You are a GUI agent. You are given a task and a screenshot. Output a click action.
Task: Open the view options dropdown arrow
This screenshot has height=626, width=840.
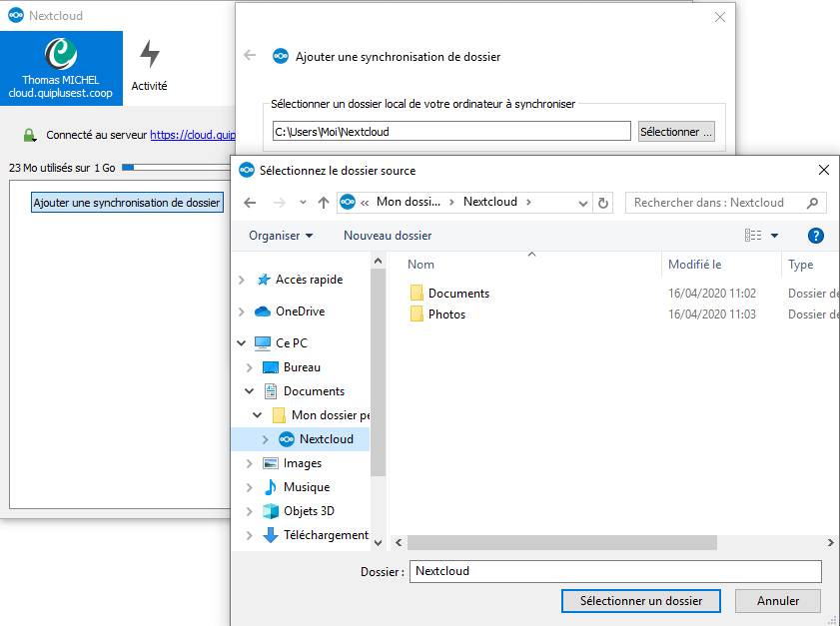point(774,236)
